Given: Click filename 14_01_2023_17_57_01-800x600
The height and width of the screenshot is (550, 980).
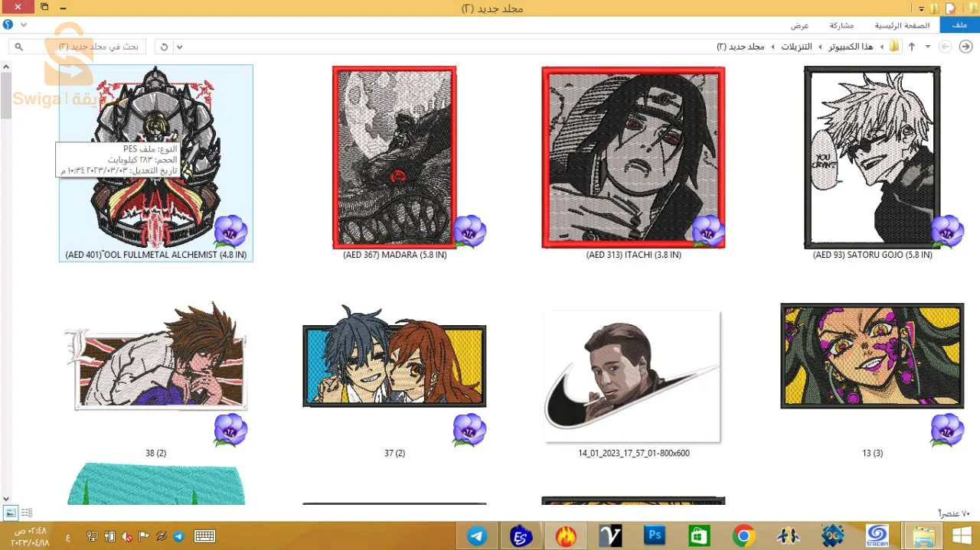Looking at the screenshot, I should point(634,453).
